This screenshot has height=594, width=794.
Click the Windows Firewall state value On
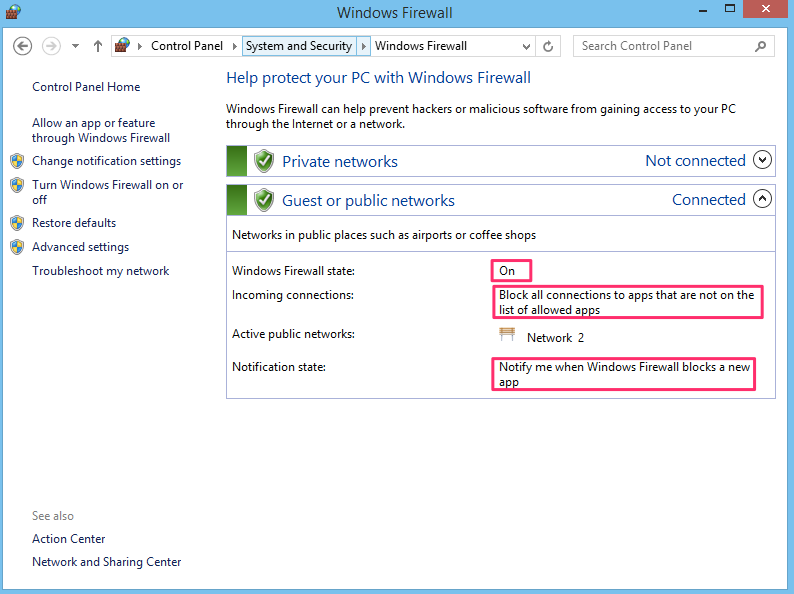[507, 271]
